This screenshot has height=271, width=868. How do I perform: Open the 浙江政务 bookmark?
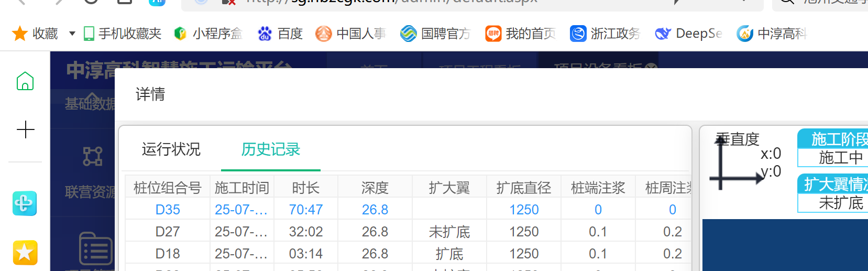605,34
